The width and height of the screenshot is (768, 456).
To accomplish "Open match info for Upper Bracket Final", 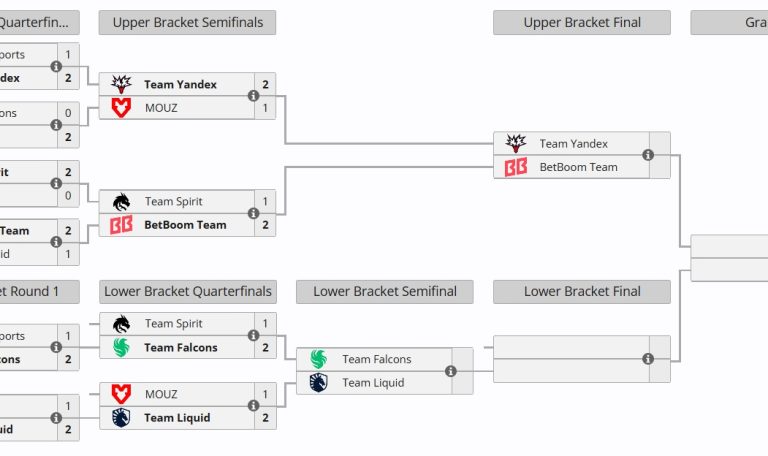I will (648, 155).
